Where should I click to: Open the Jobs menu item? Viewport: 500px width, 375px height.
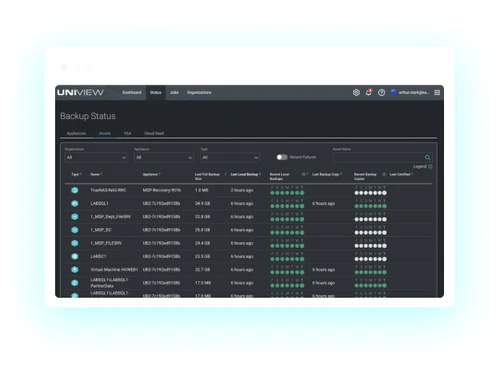174,92
